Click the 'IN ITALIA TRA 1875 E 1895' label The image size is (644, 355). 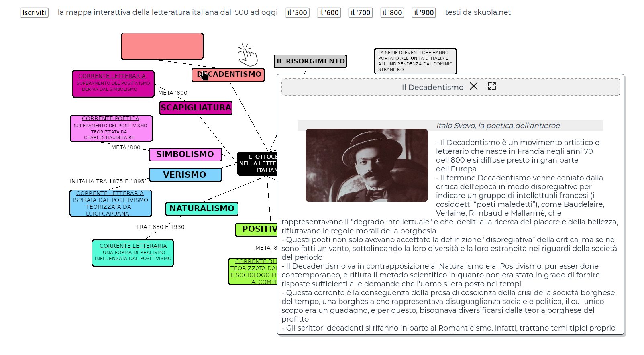(x=107, y=181)
